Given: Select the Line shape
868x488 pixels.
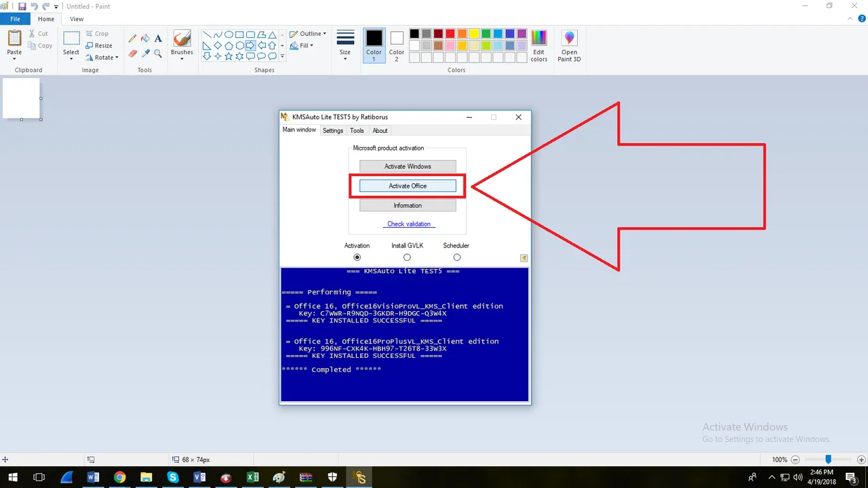Looking at the screenshot, I should [208, 35].
